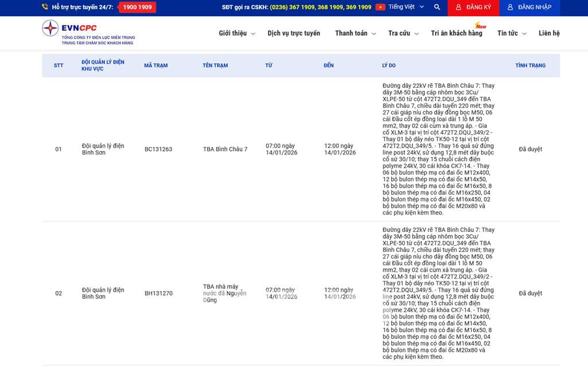Click the phone support icon
The image size is (588, 368).
point(45,7)
